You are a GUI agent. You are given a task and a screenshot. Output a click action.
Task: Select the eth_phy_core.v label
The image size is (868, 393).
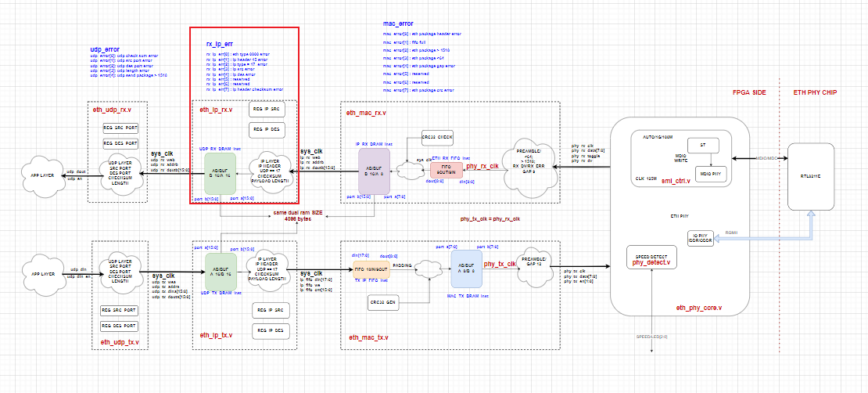(x=698, y=308)
